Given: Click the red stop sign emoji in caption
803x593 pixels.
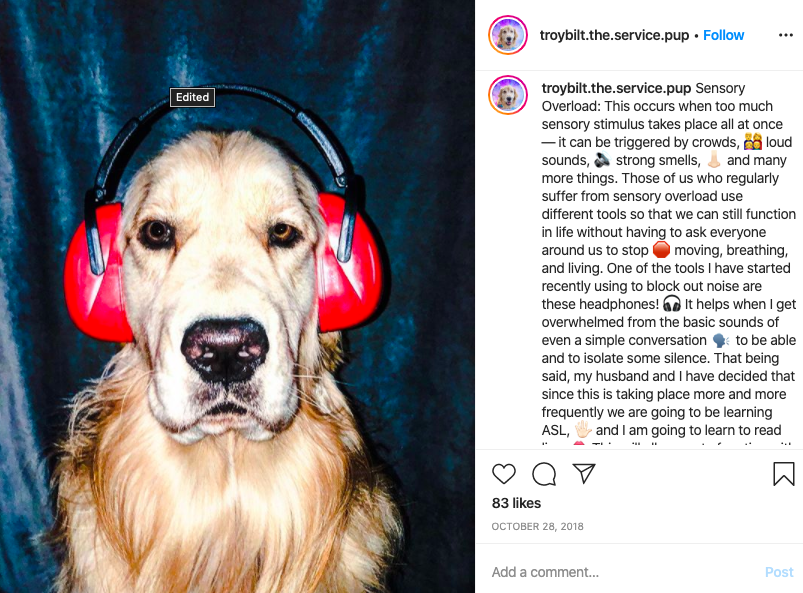Looking at the screenshot, I should coord(661,250).
